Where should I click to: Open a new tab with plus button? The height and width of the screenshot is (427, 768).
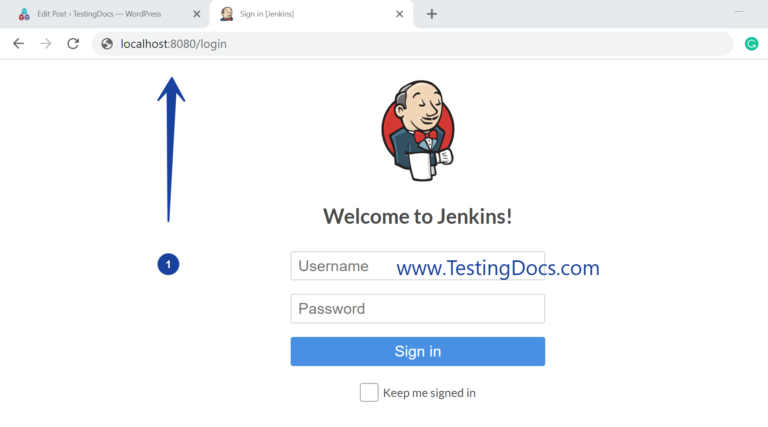pos(432,14)
